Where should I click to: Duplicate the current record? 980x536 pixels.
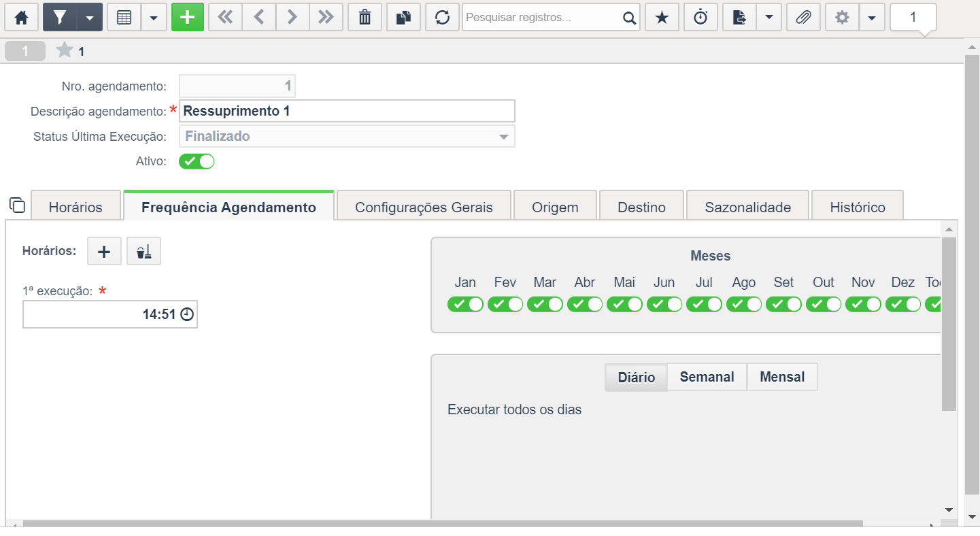[x=403, y=18]
